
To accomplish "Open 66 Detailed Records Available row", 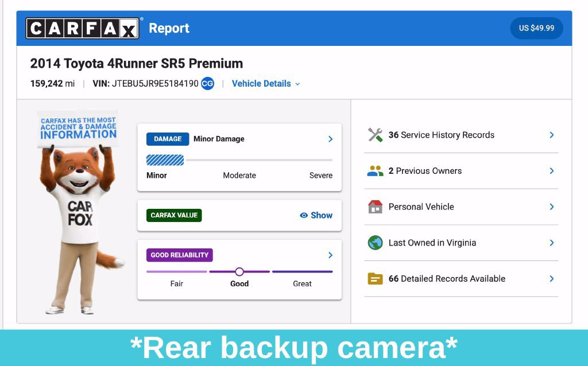I will coord(461,279).
